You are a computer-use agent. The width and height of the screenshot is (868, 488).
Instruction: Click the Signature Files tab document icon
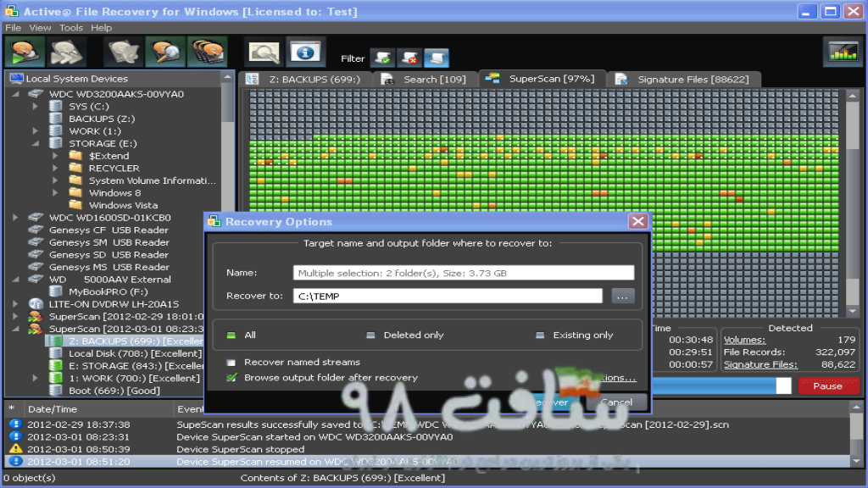coord(621,79)
